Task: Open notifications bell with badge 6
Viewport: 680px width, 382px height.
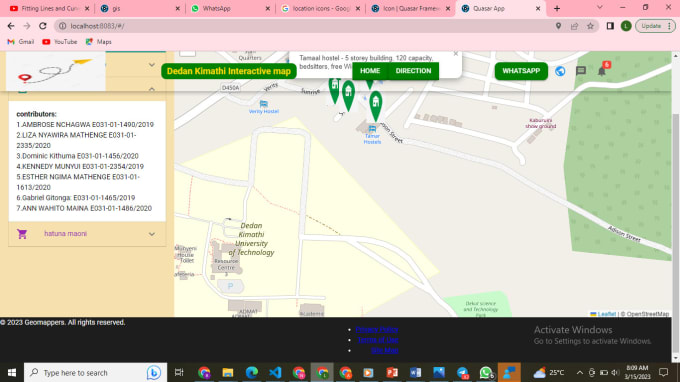Action: tap(602, 70)
